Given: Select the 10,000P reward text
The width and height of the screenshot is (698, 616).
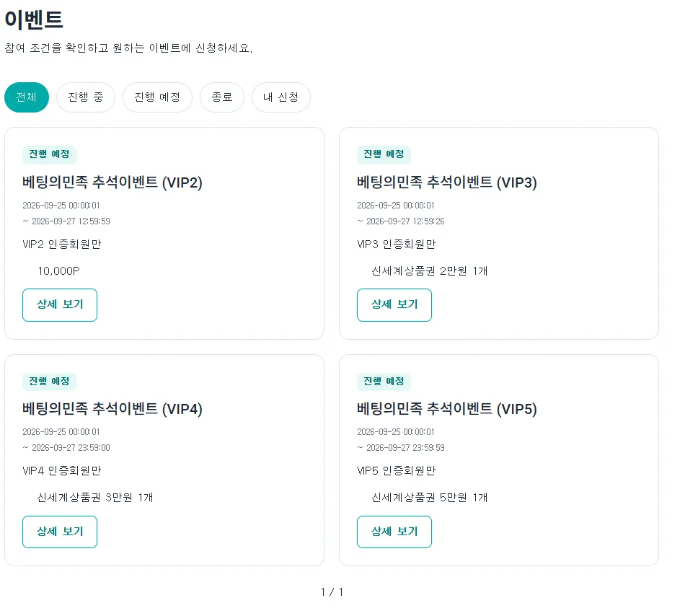Looking at the screenshot, I should [58, 270].
